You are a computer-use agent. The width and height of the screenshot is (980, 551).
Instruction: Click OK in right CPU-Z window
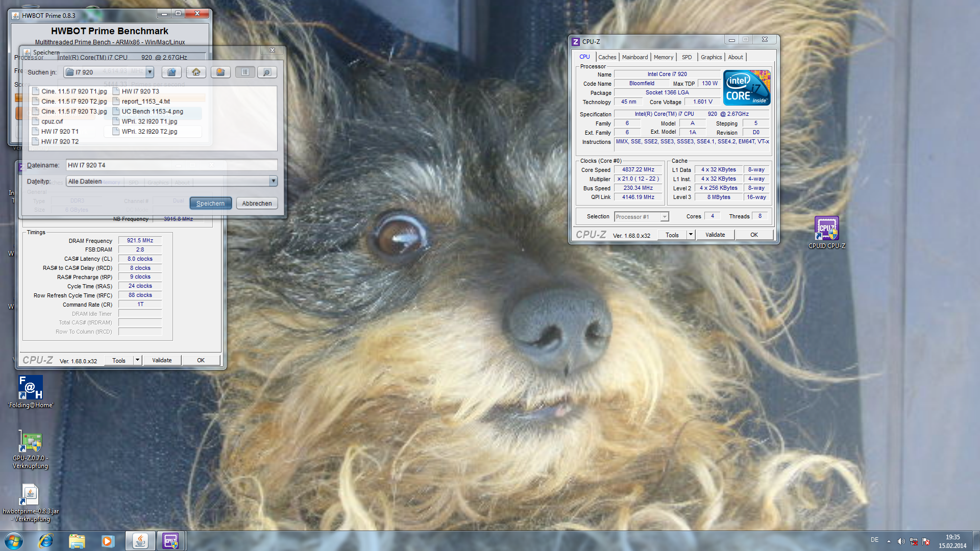[754, 235]
